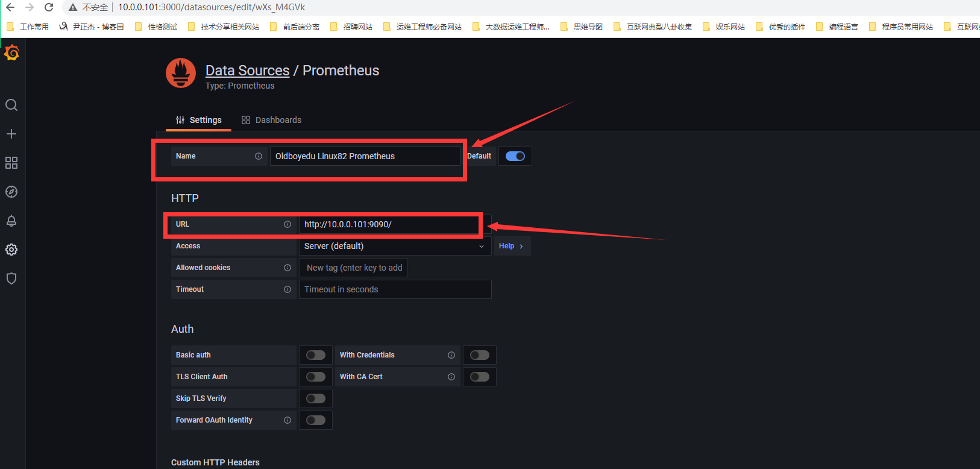Click the Timeout in seconds input field

(395, 289)
